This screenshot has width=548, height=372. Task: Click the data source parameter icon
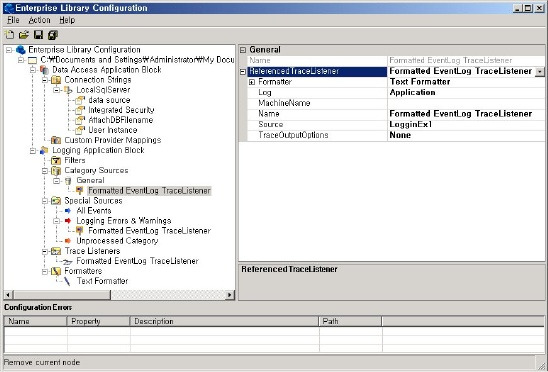point(80,100)
